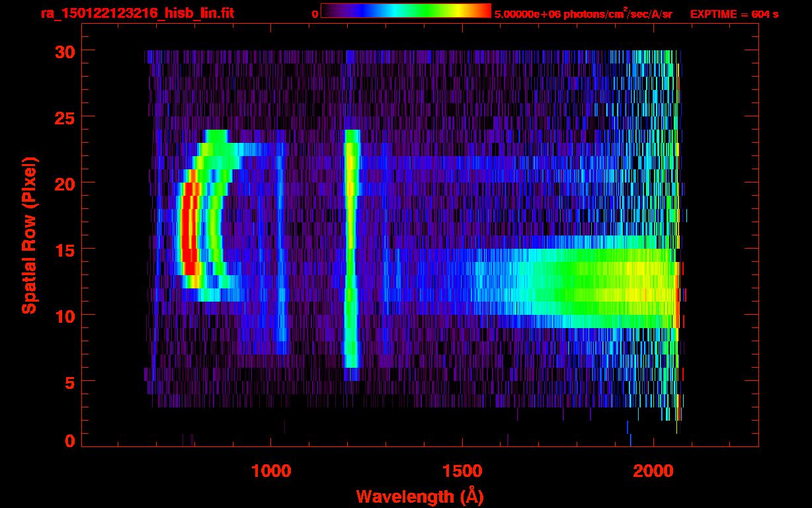Click the y-axis tick label 5
This screenshot has height=508, width=812.
pos(69,382)
